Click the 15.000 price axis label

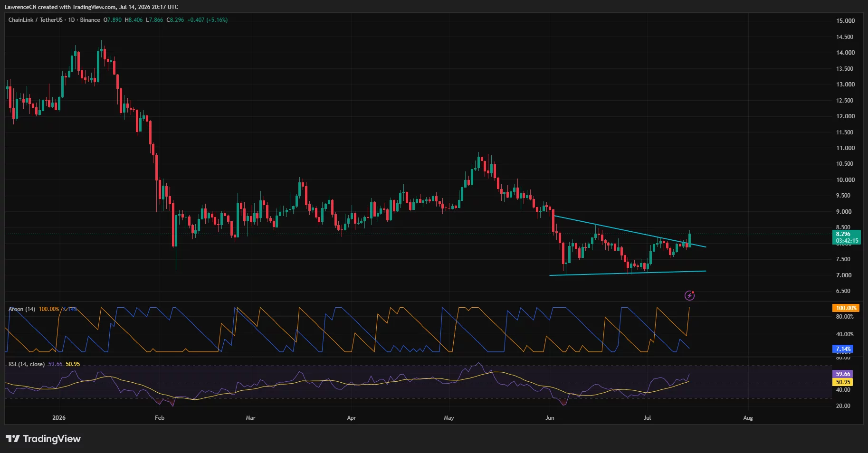tap(845, 21)
